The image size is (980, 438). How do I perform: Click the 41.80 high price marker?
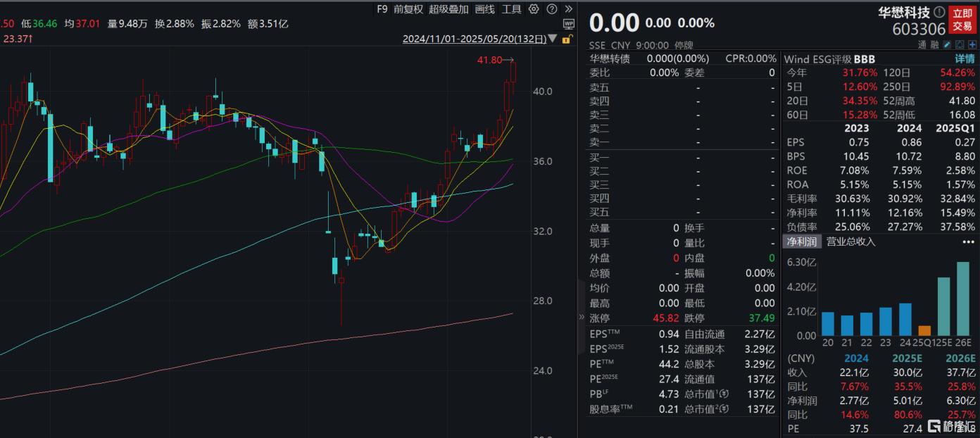click(490, 61)
